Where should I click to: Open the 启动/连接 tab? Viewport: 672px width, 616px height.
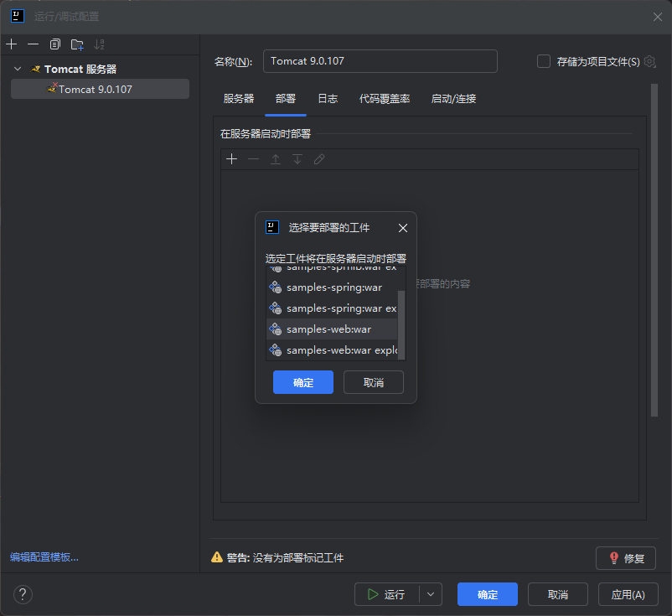[453, 99]
